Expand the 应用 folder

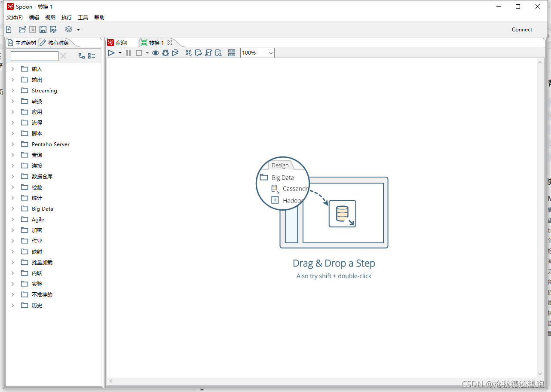(x=13, y=112)
